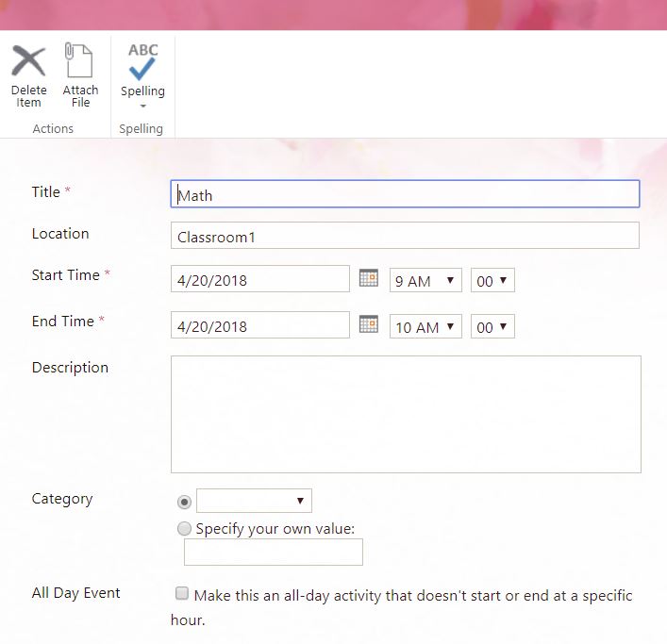
Task: Open the Start Time hour dropdown (9 AM)
Action: 425,280
